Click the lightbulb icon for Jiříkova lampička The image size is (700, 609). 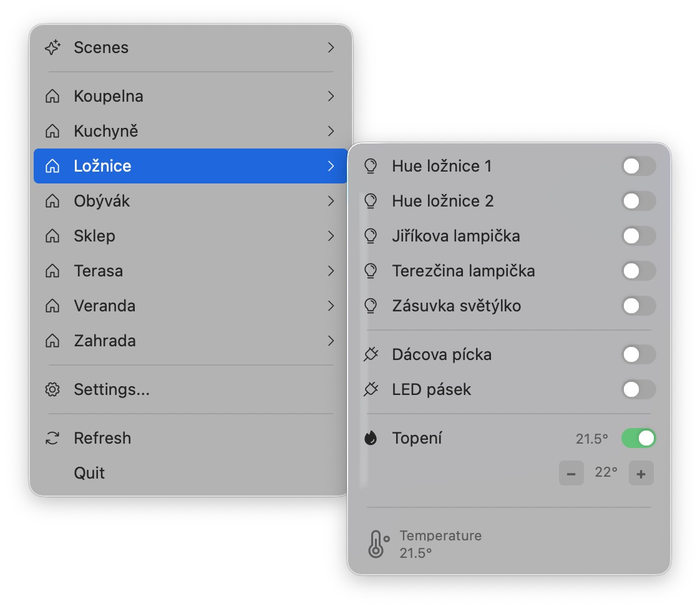pos(371,236)
